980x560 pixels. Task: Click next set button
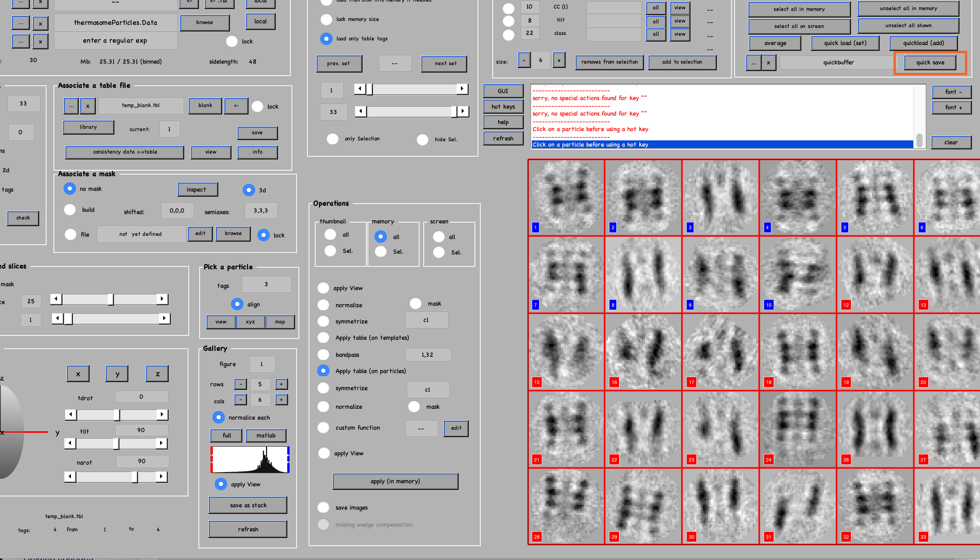point(445,64)
